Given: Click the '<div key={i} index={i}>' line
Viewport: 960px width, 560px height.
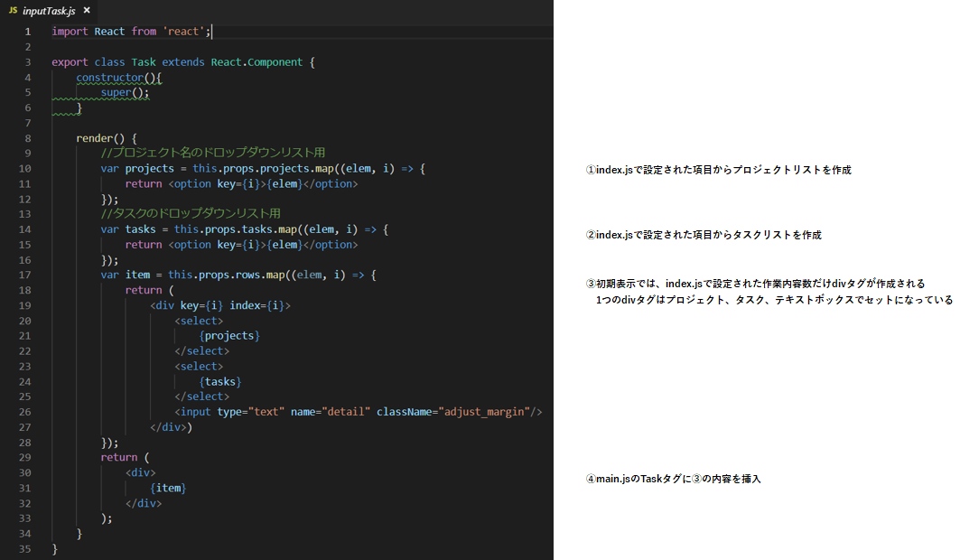Looking at the screenshot, I should [219, 305].
